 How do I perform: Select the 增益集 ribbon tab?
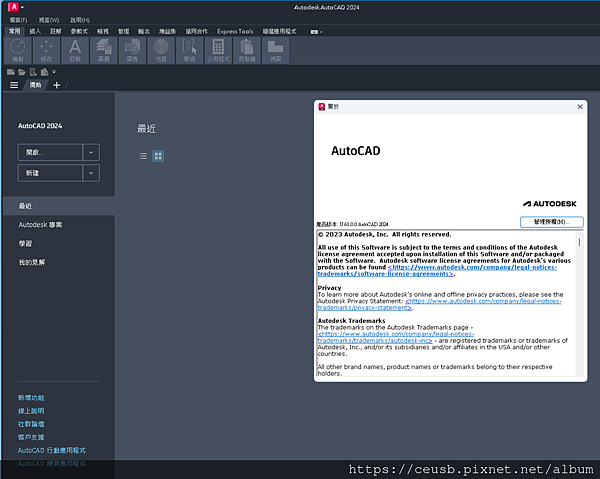(168, 31)
